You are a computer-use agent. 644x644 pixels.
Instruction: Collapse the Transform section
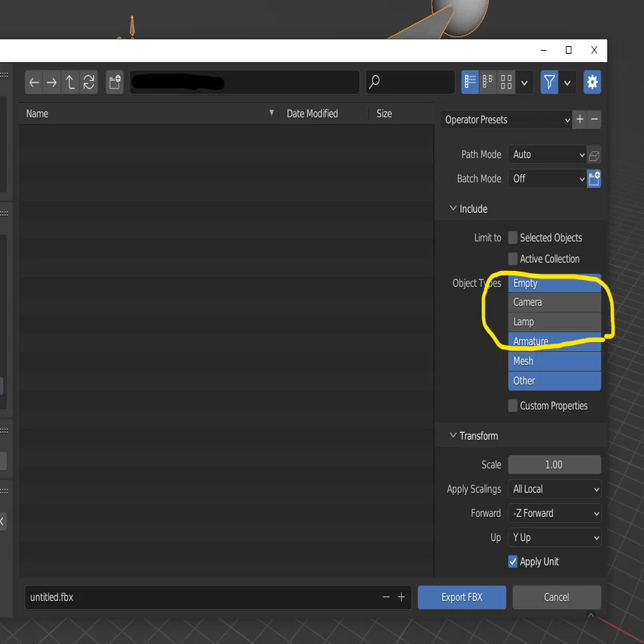(x=474, y=436)
